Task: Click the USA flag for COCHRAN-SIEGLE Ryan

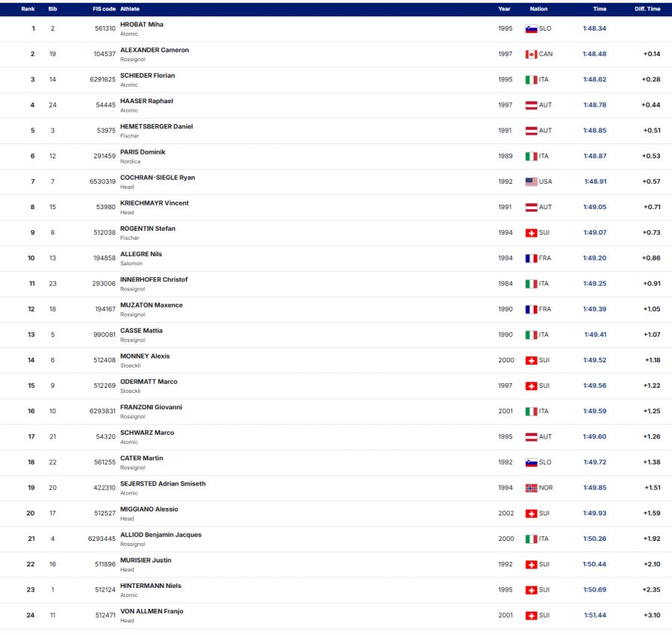Action: point(531,182)
